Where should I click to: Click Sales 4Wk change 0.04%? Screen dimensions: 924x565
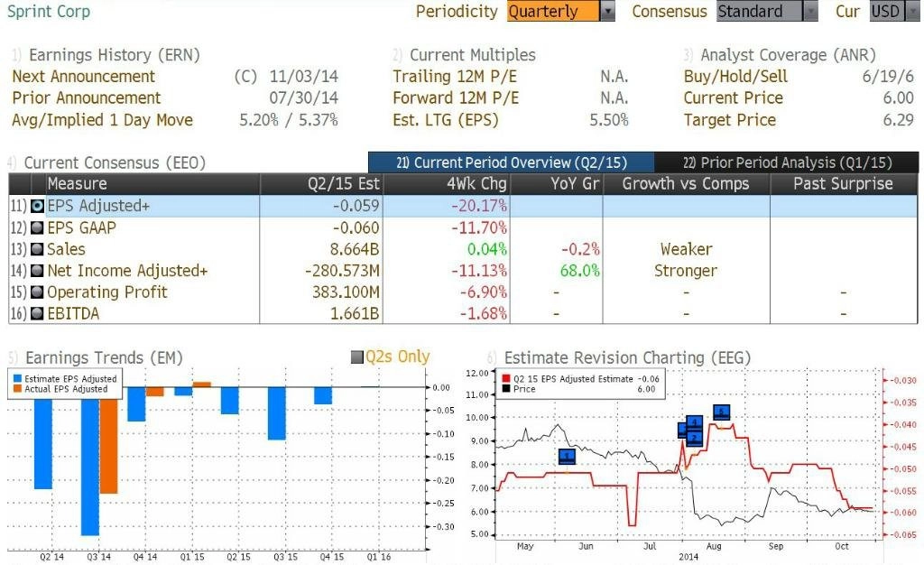coord(486,249)
